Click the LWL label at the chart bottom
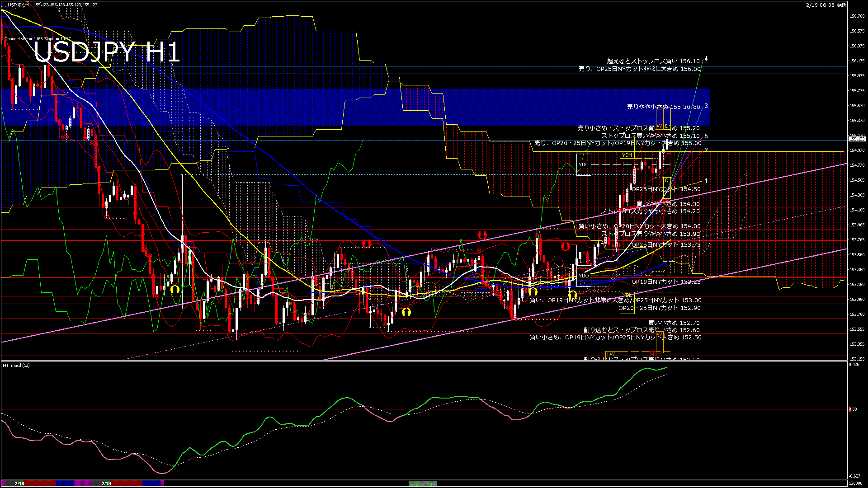Viewport: 868px width, 488px height. (612, 354)
